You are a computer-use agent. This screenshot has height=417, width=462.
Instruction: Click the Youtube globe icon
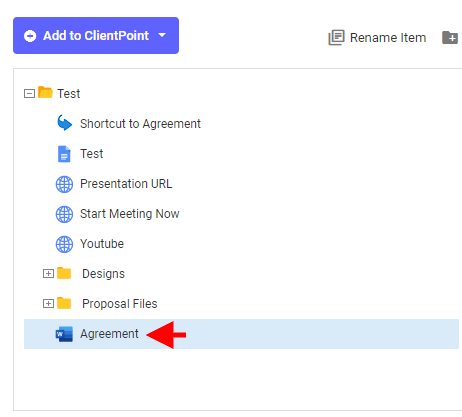coord(64,244)
